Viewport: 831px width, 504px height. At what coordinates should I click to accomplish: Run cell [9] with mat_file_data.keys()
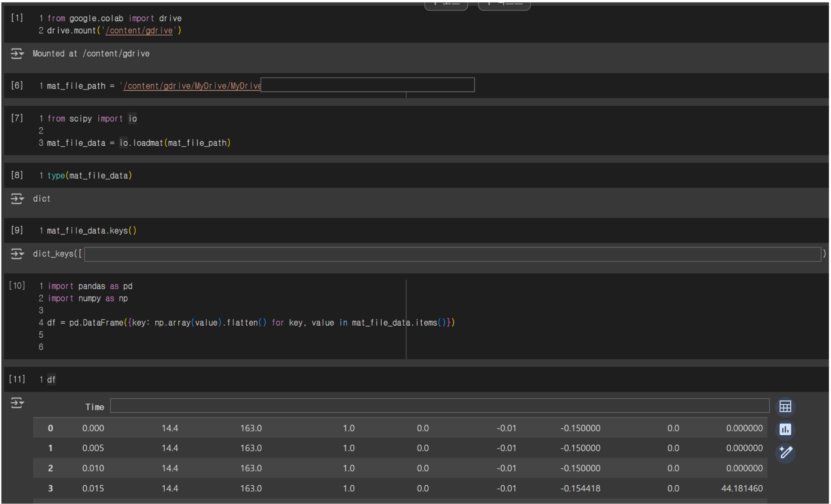[17, 230]
